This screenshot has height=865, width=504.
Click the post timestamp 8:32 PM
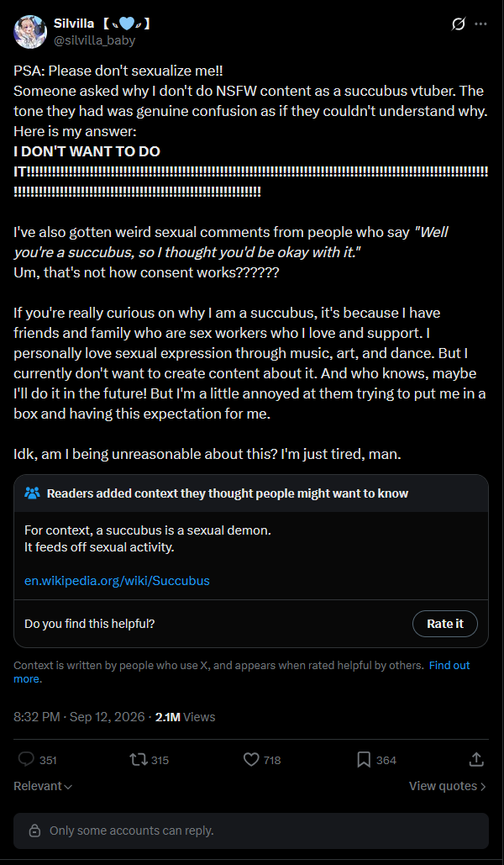click(36, 717)
